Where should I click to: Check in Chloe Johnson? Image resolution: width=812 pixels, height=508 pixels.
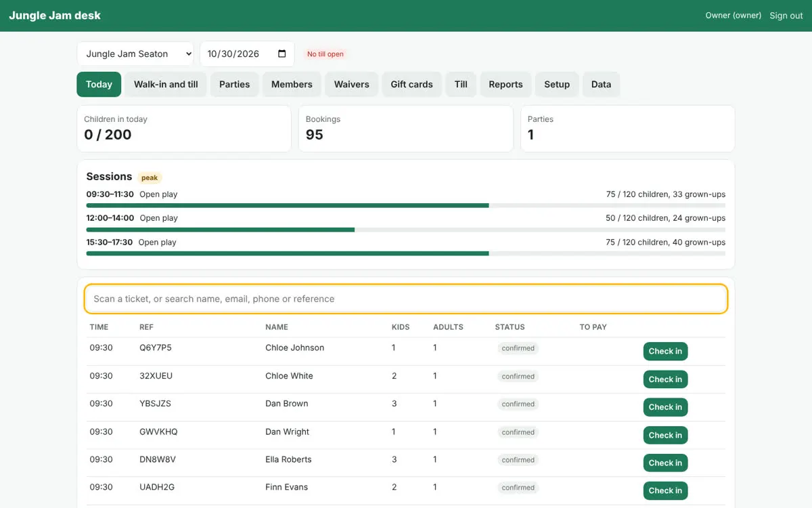(x=665, y=351)
